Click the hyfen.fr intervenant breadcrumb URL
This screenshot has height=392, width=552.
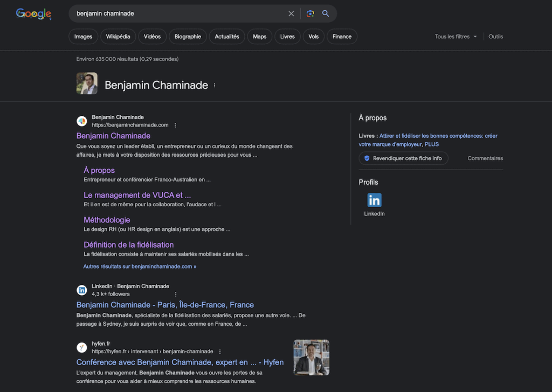153,352
